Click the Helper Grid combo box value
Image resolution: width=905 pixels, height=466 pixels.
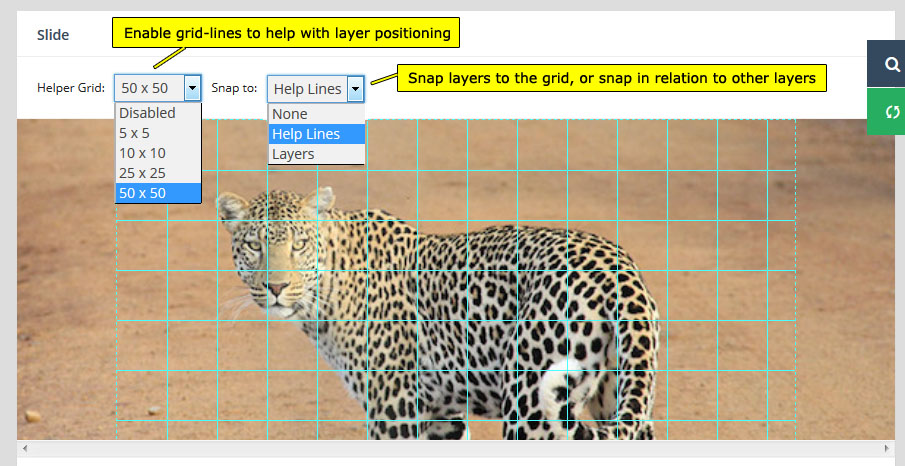click(x=149, y=89)
